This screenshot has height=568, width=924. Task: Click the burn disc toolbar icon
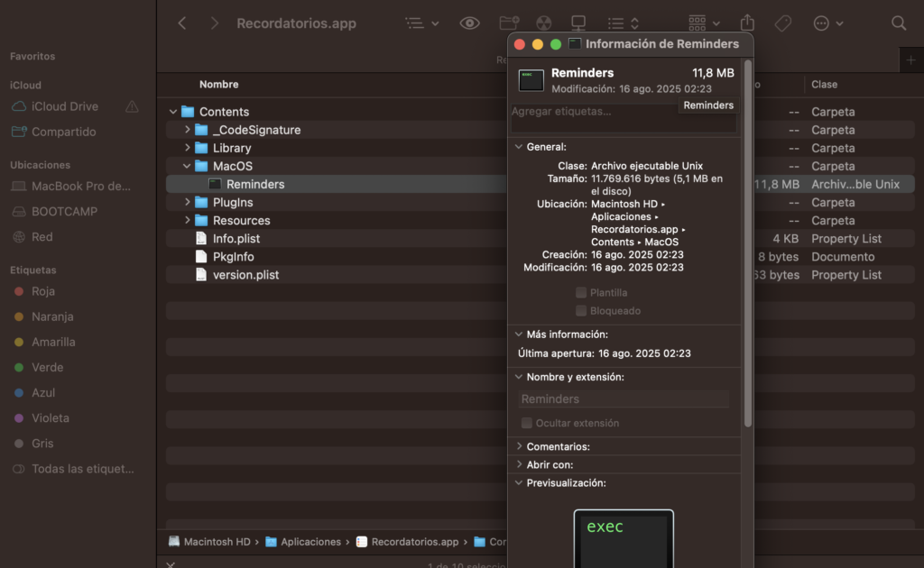543,23
